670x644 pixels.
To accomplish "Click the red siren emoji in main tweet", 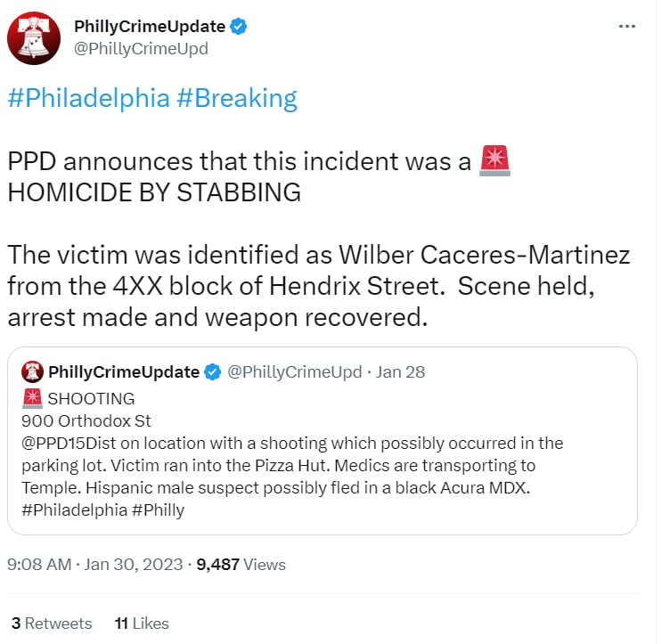I will tap(494, 160).
